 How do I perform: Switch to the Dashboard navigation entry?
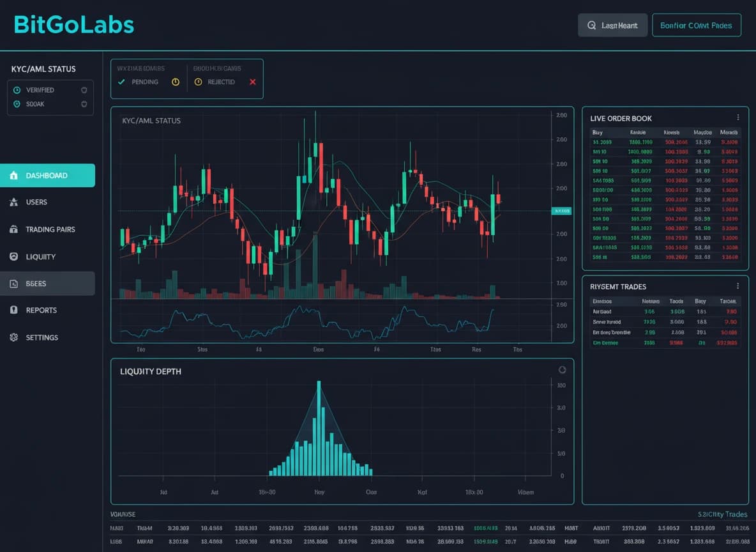coord(48,174)
